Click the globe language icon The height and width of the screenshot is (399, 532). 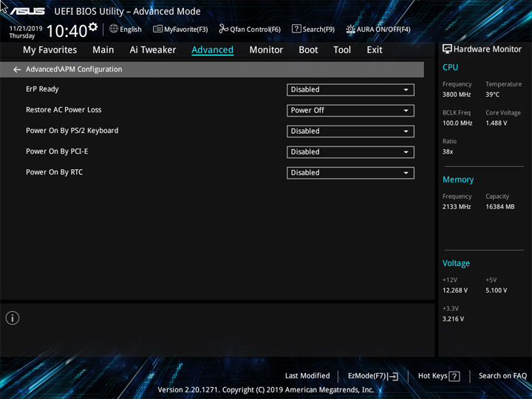(x=114, y=29)
